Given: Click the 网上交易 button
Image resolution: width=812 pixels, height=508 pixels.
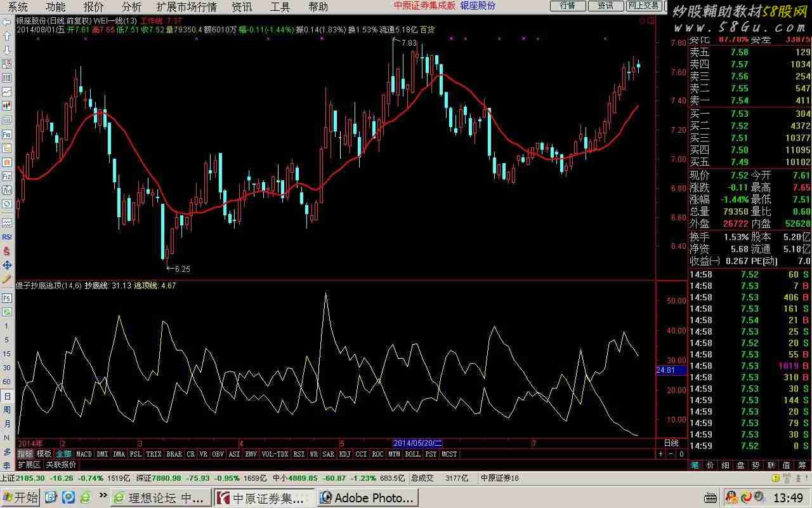Looking at the screenshot, I should [x=643, y=6].
